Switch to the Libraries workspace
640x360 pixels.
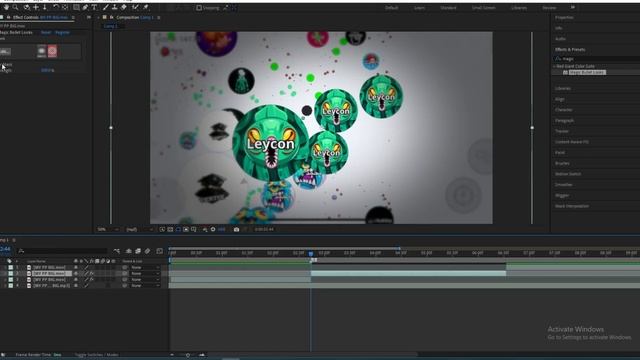coord(519,8)
